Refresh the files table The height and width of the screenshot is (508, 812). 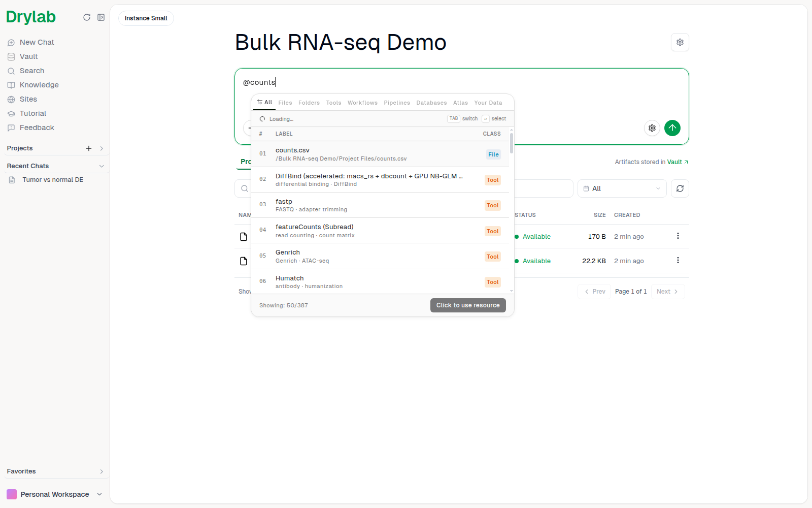coord(680,188)
